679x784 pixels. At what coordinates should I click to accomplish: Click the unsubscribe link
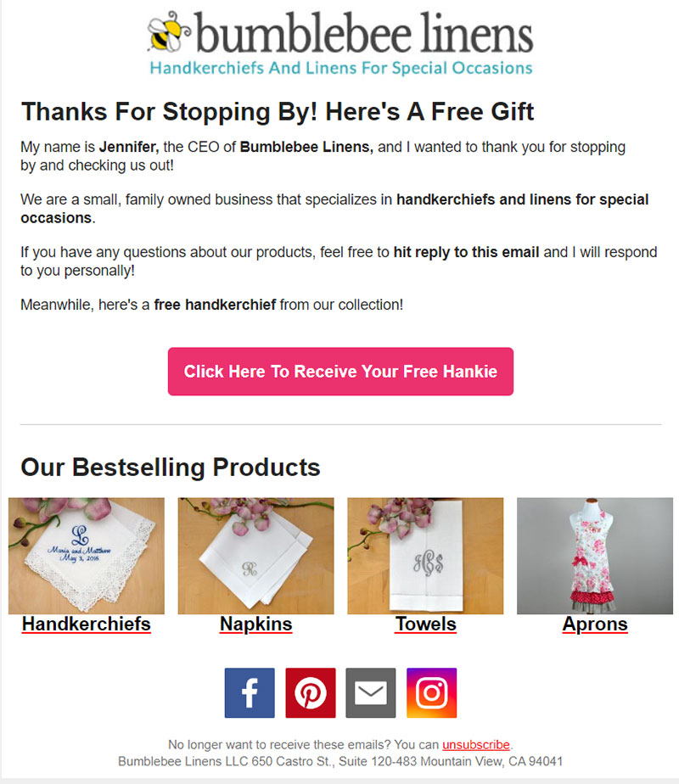click(x=476, y=744)
